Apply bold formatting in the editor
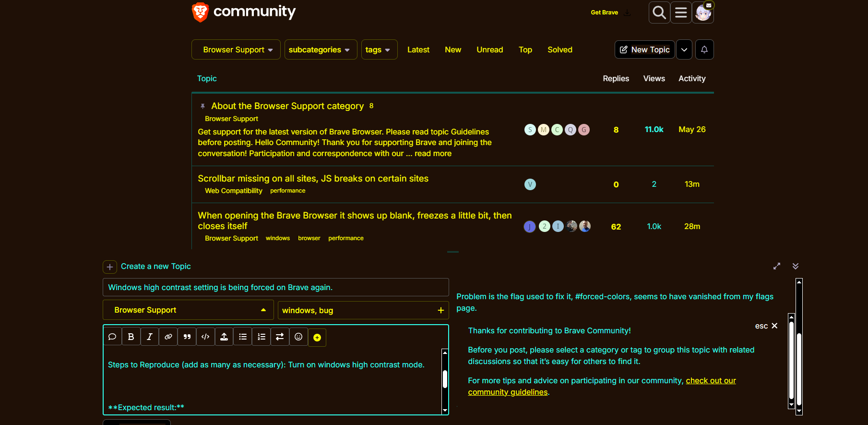The height and width of the screenshot is (425, 868). 131,337
